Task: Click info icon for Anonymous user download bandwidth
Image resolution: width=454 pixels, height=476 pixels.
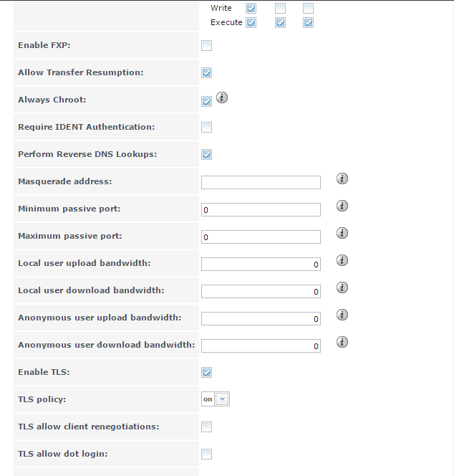Action: click(x=342, y=342)
